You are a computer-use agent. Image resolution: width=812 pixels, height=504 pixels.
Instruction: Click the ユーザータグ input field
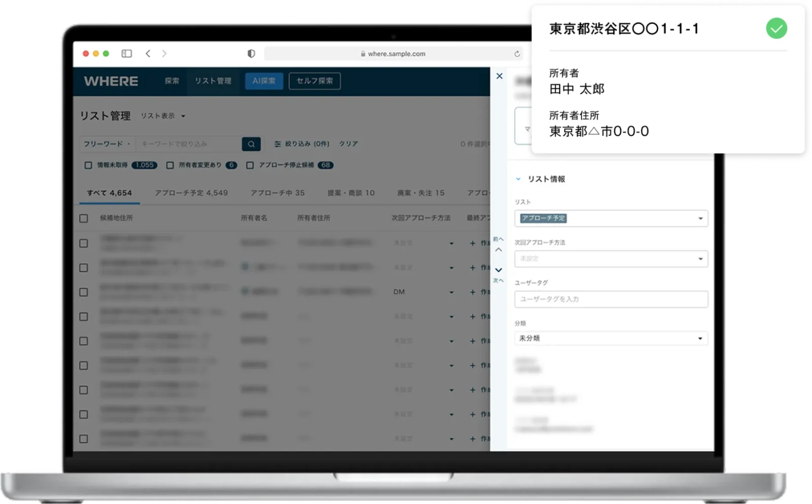coord(611,299)
